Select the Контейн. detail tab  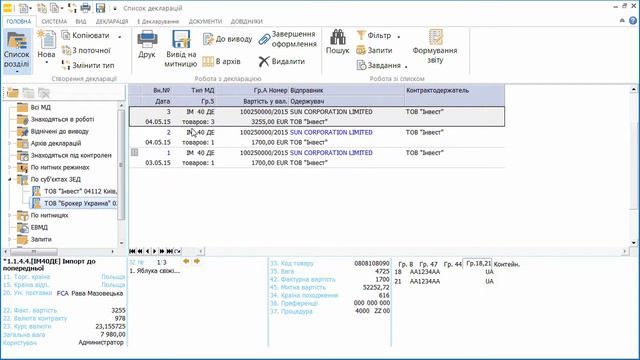pos(507,264)
